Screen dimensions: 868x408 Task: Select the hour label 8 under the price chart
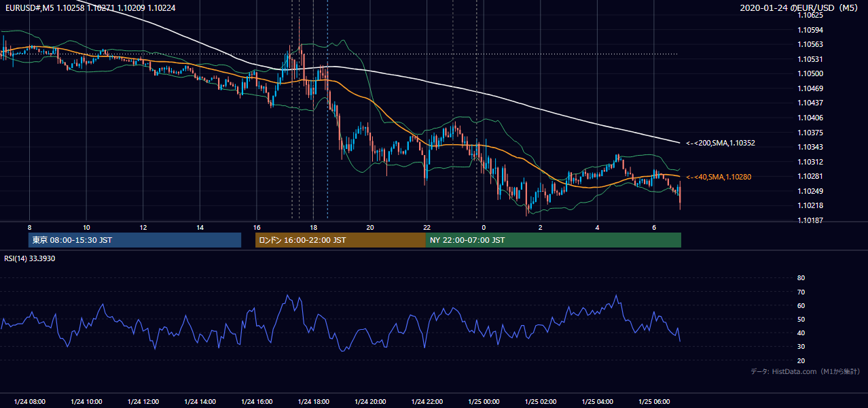click(x=29, y=227)
